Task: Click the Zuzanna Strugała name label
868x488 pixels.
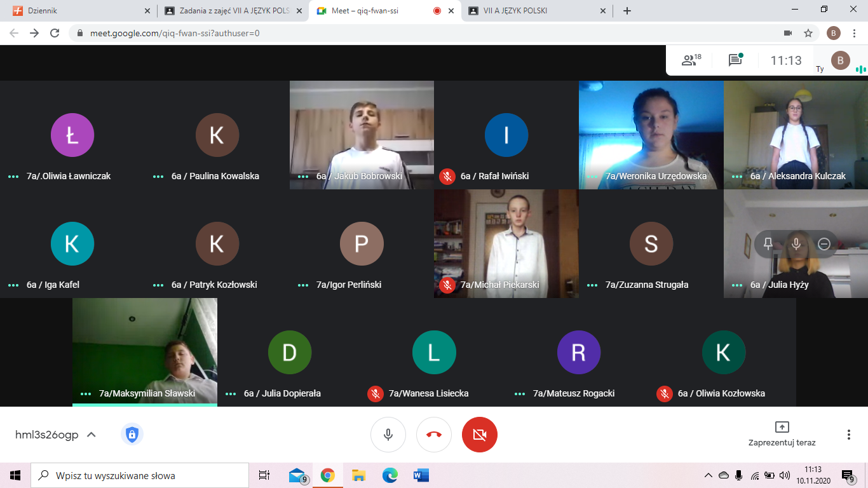Action: coord(647,285)
